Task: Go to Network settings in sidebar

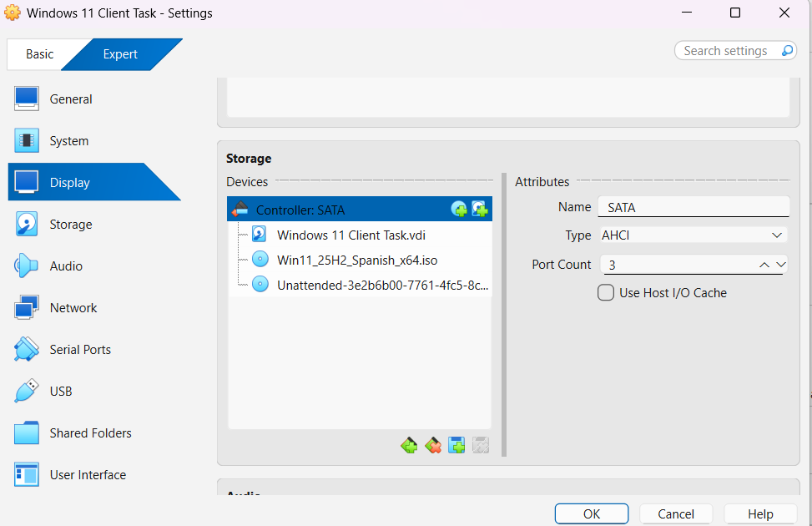Action: point(73,308)
